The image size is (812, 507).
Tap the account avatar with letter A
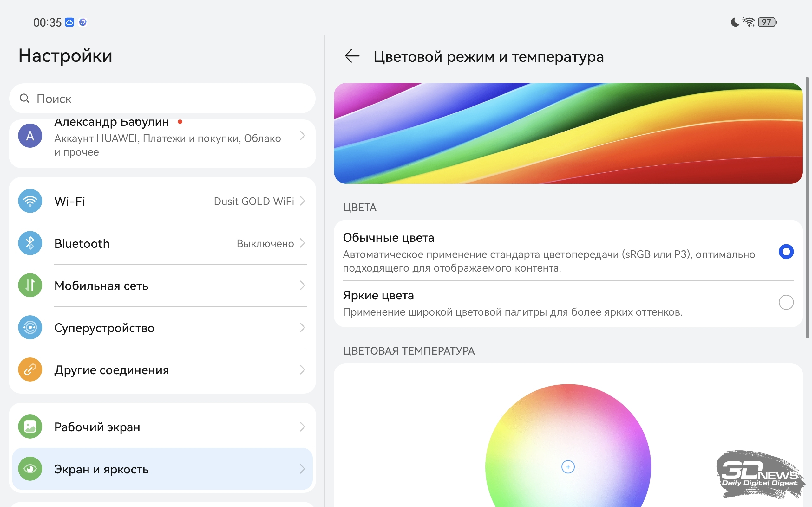30,136
